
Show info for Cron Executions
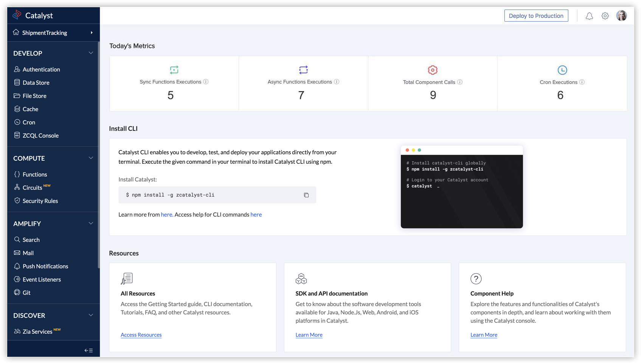582,82
